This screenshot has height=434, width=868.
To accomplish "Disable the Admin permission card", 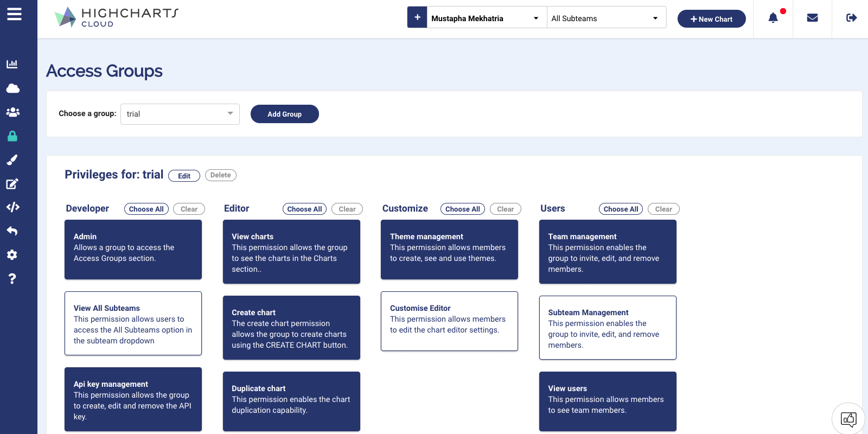I will point(133,250).
